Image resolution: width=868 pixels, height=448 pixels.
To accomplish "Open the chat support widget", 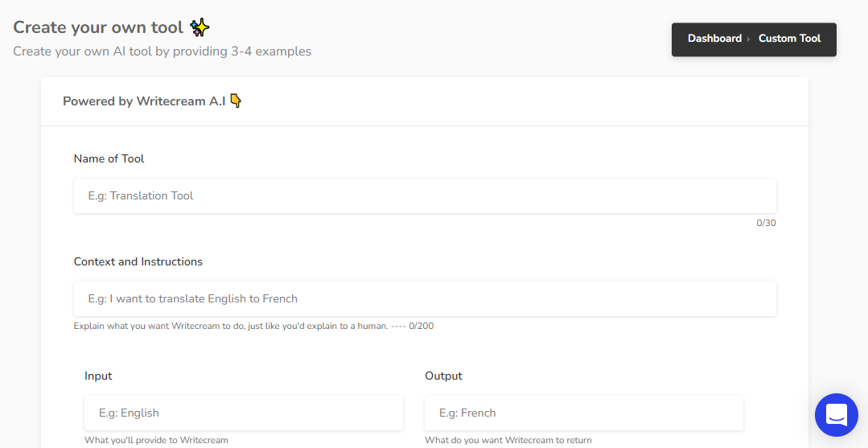I will coord(837,415).
